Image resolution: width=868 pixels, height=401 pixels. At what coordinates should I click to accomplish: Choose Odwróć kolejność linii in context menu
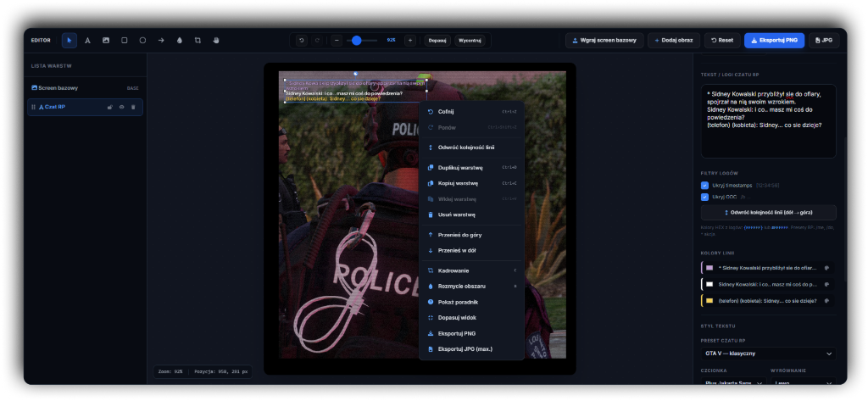(x=471, y=148)
